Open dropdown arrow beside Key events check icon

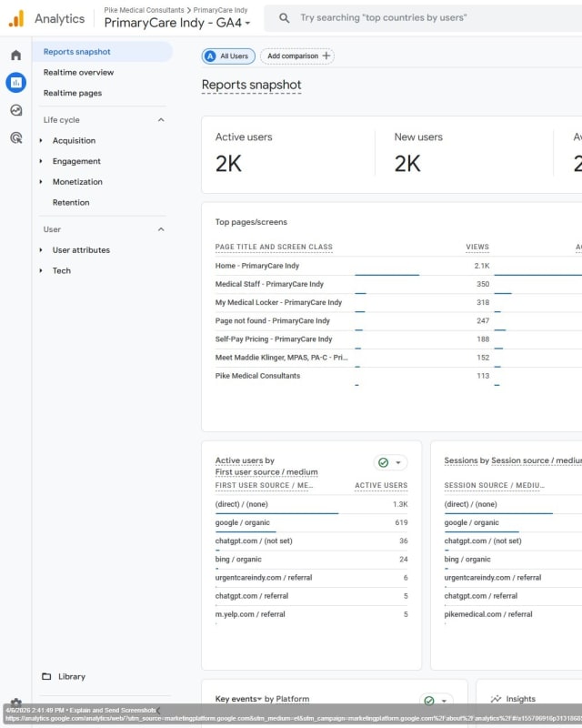pyautogui.click(x=444, y=701)
